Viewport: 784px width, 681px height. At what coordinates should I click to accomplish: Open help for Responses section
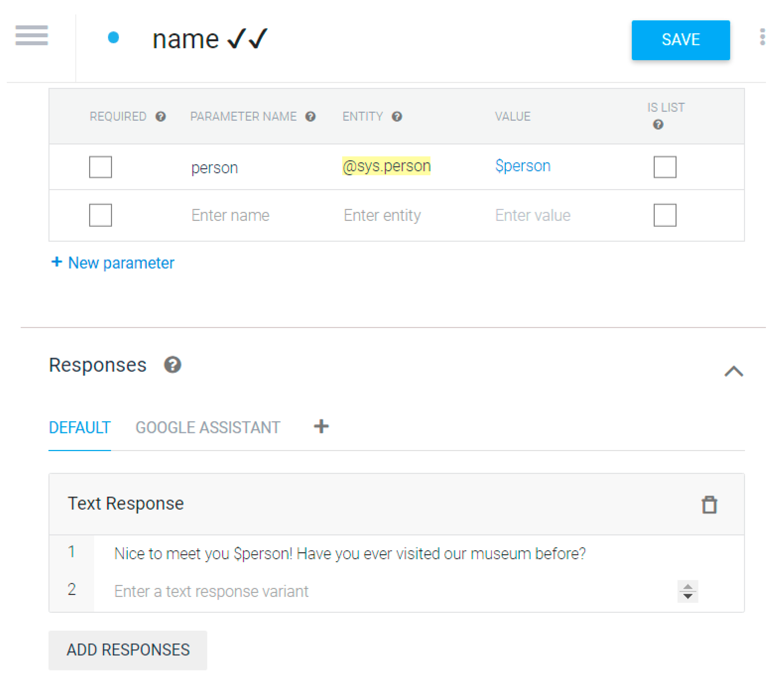173,364
